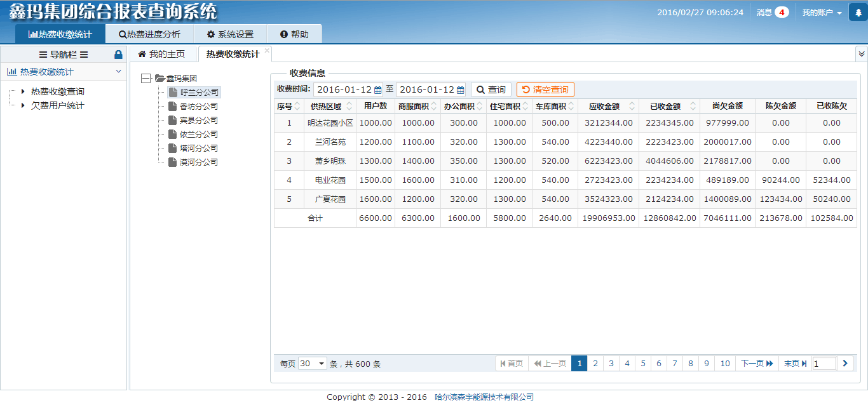Open calendar picker for end date
The height and width of the screenshot is (403, 868).
point(460,90)
